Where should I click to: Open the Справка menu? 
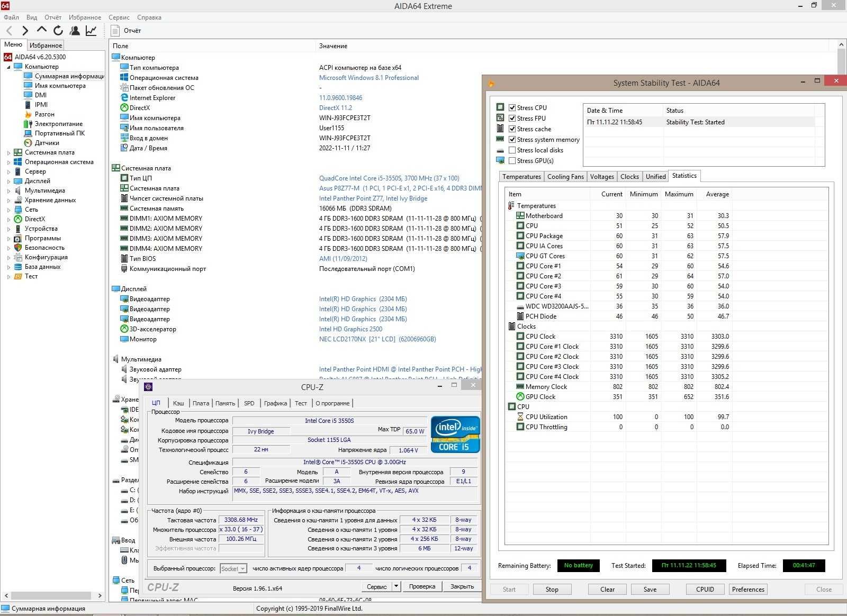click(x=149, y=17)
